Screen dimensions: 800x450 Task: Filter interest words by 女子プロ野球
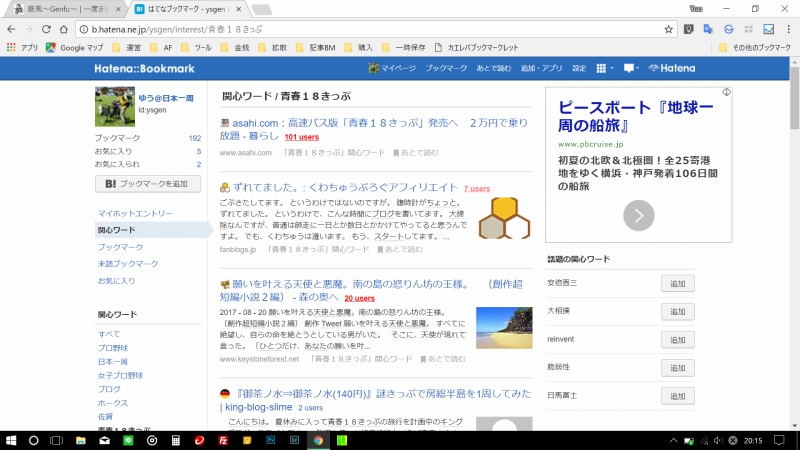pos(120,376)
